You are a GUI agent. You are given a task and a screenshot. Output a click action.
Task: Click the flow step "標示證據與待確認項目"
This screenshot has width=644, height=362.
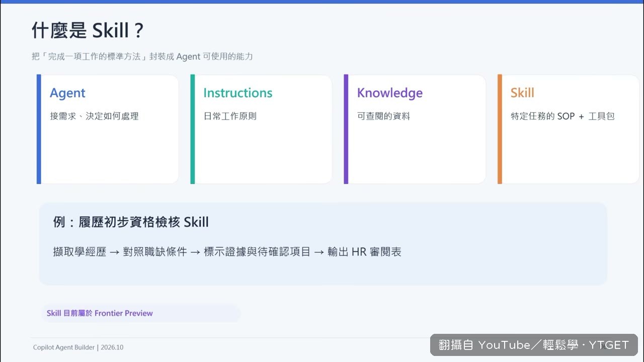pos(257,252)
